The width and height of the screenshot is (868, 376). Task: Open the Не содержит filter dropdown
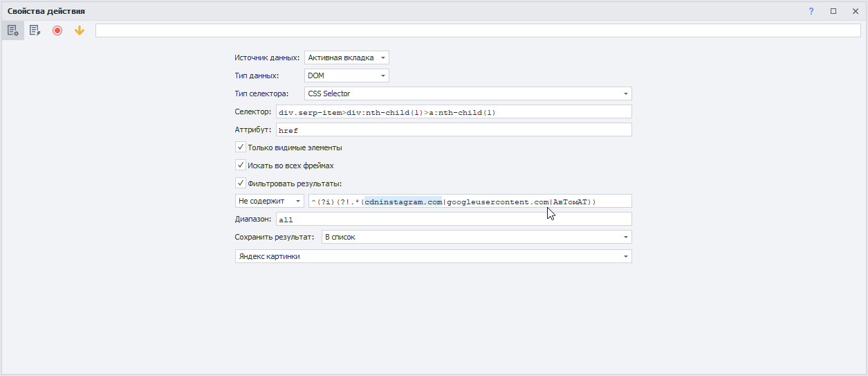point(270,201)
